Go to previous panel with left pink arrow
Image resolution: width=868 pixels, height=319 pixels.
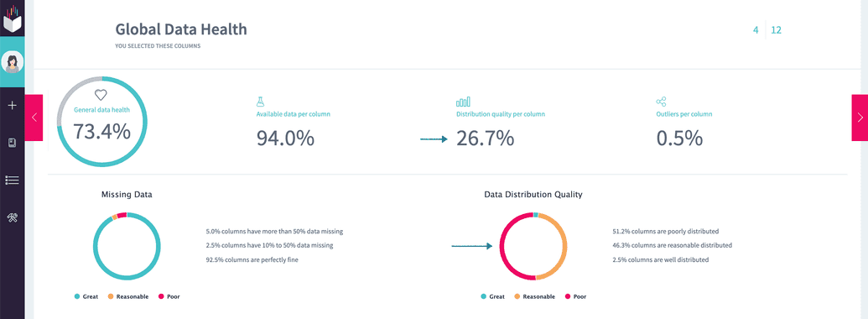(x=34, y=117)
